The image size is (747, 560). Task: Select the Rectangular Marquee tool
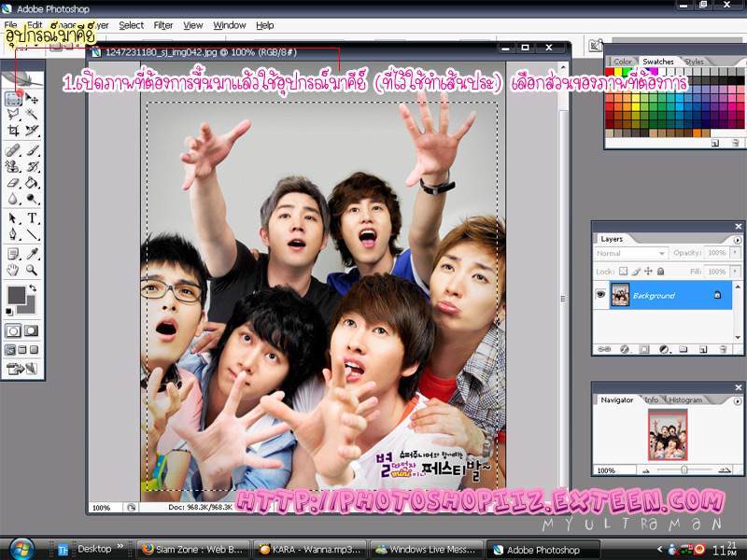coord(13,99)
